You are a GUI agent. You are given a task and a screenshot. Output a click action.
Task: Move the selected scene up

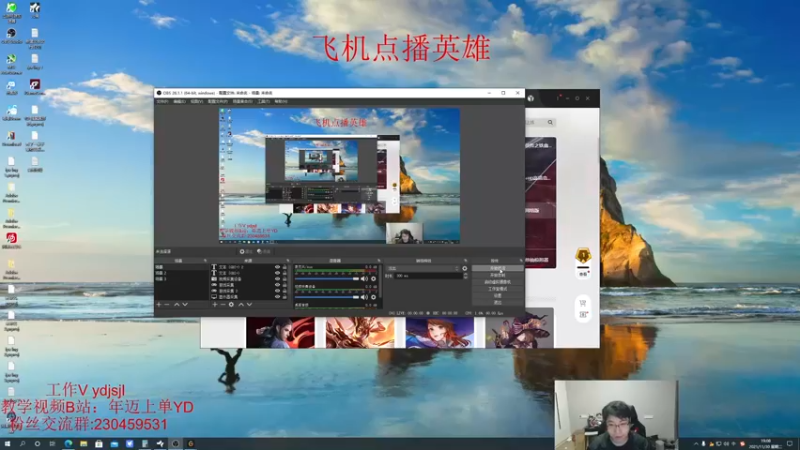click(x=177, y=305)
